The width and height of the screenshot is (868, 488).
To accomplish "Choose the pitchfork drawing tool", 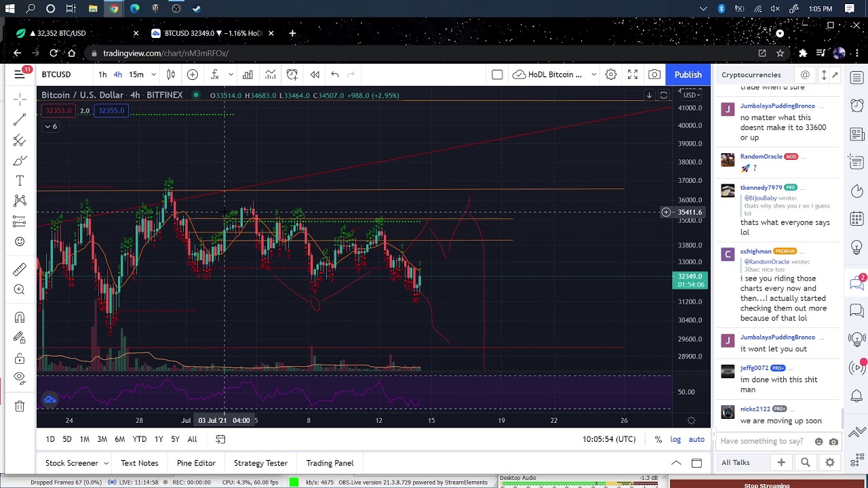I will point(20,140).
